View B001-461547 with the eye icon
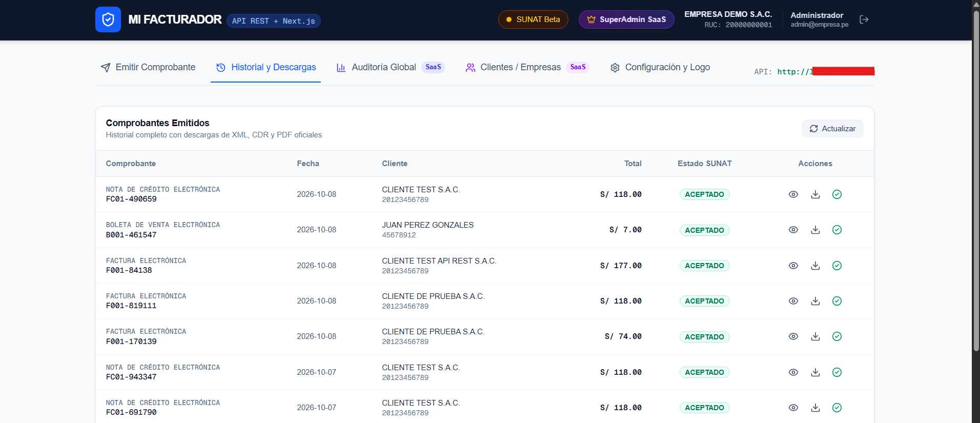 [x=793, y=230]
